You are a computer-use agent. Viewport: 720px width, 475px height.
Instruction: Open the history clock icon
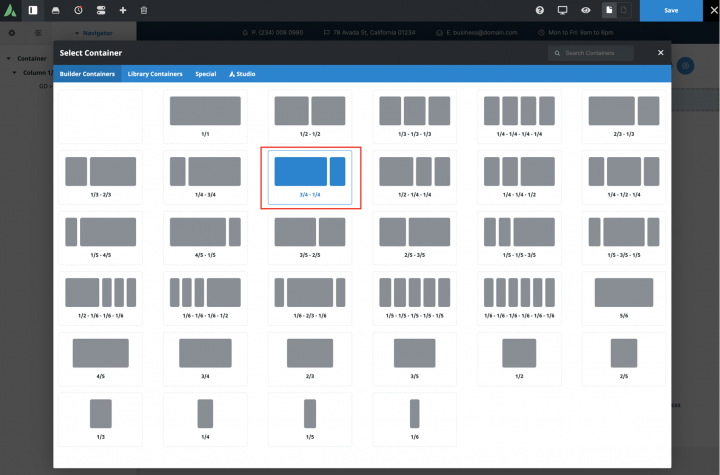point(78,10)
